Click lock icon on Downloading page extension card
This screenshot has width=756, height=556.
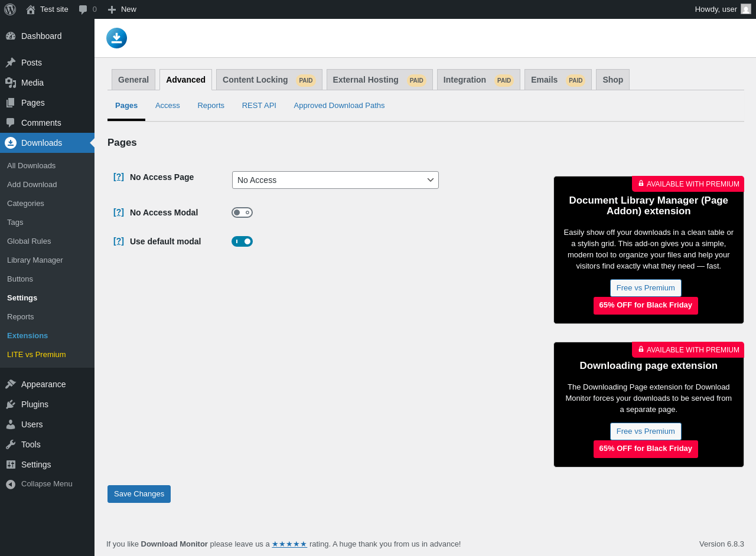(641, 349)
